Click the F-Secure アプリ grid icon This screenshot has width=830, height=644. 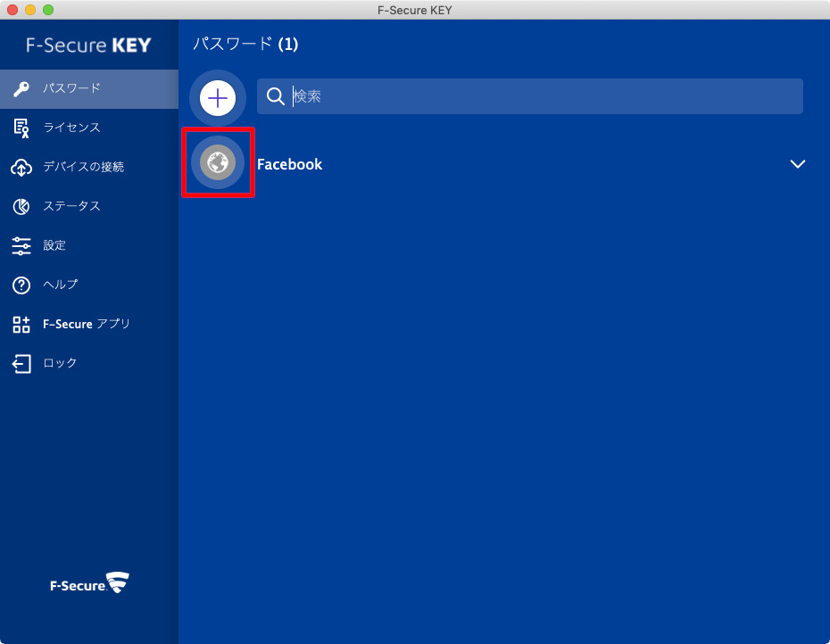pos(21,324)
